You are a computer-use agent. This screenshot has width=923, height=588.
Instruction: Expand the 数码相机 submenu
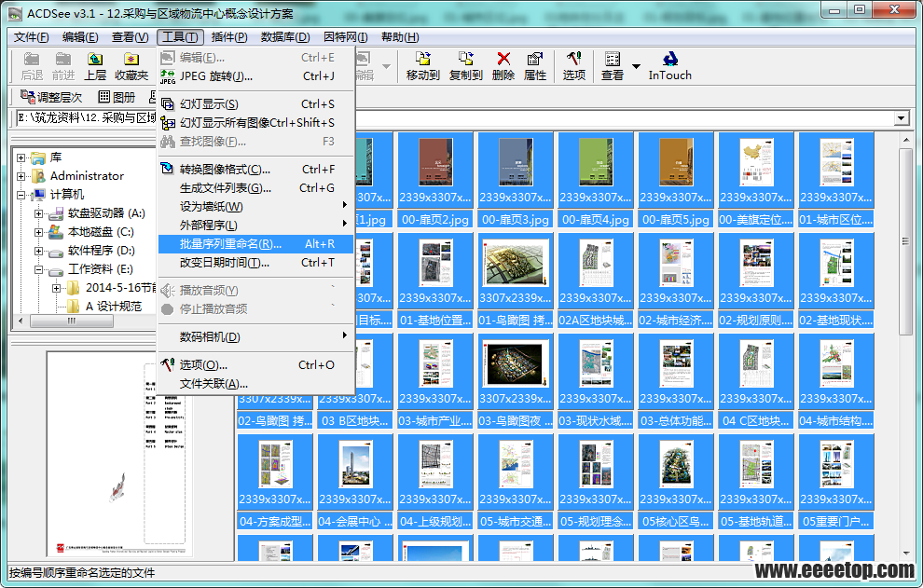pyautogui.click(x=255, y=337)
